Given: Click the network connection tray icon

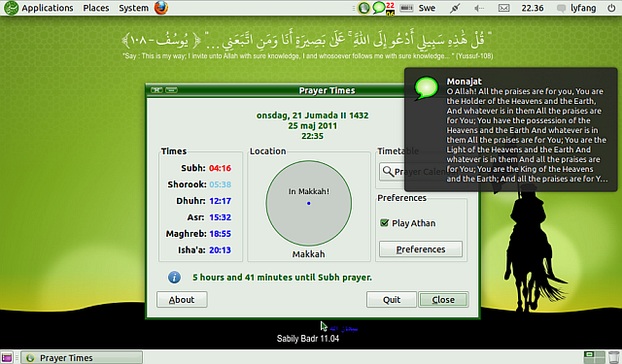Looking at the screenshot, I should point(455,8).
